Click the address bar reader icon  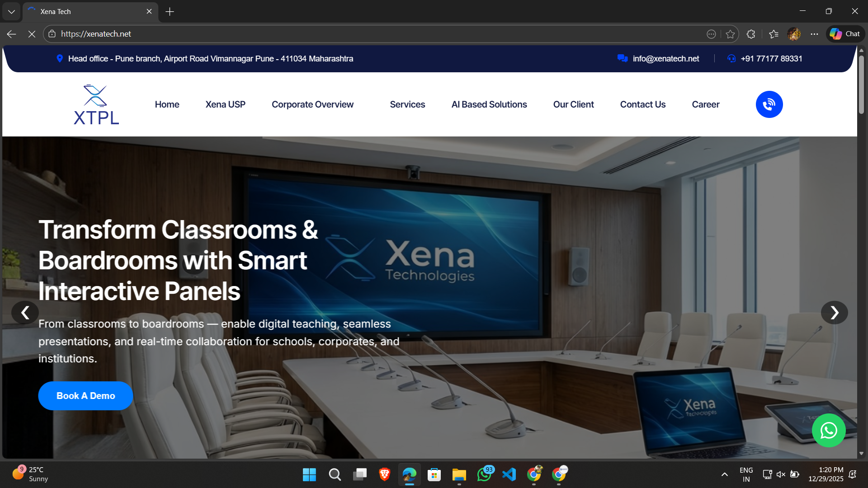click(711, 34)
